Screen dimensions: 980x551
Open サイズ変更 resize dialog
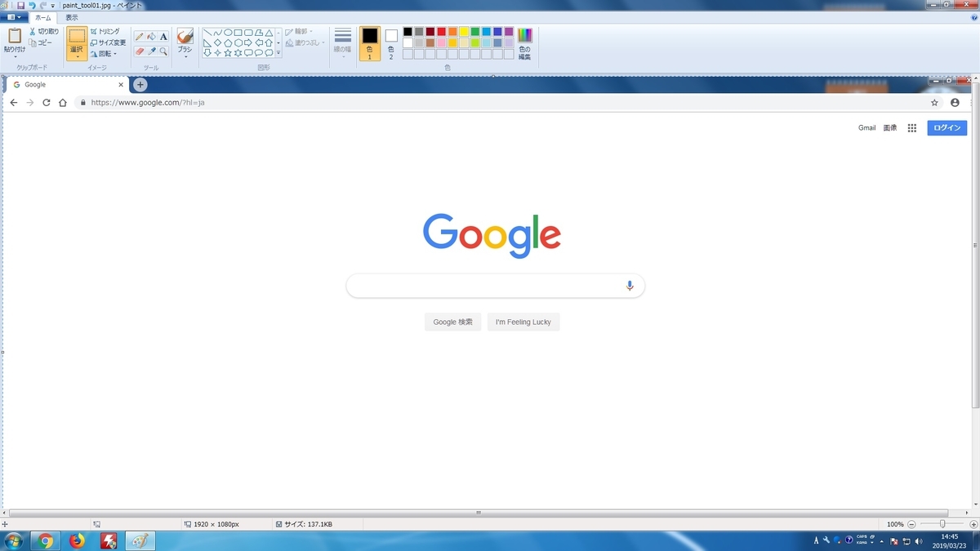(x=108, y=42)
